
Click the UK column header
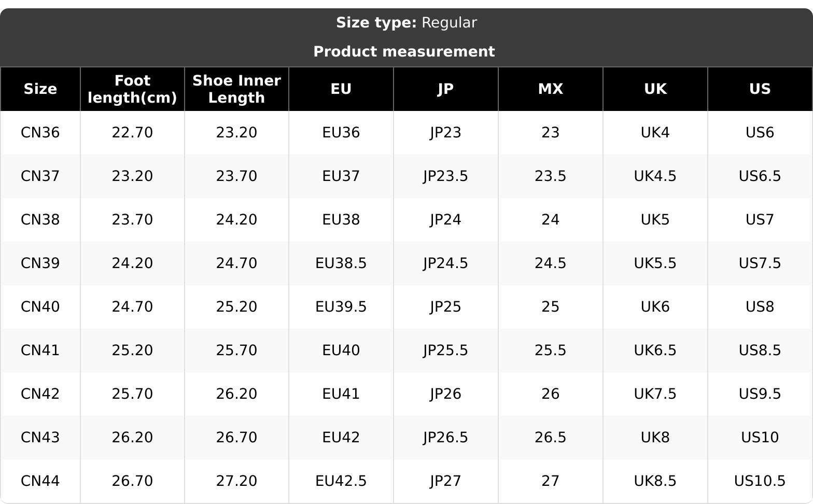click(655, 89)
